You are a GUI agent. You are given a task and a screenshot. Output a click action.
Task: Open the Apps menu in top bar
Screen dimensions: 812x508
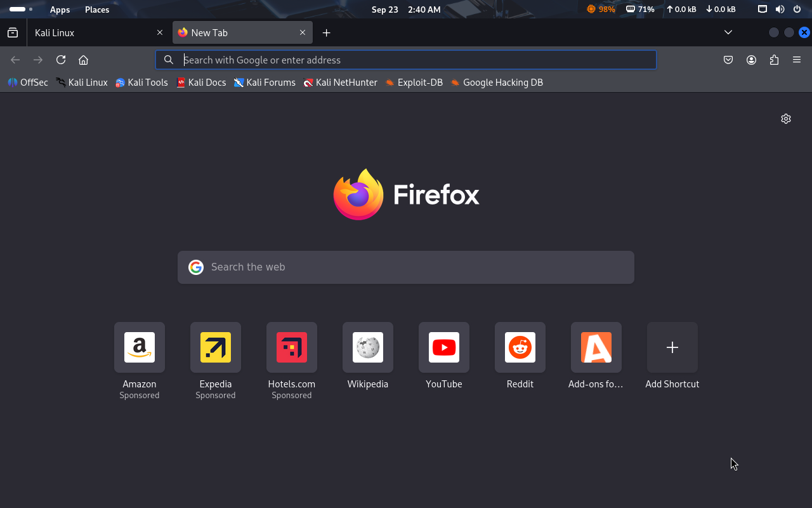tap(60, 10)
